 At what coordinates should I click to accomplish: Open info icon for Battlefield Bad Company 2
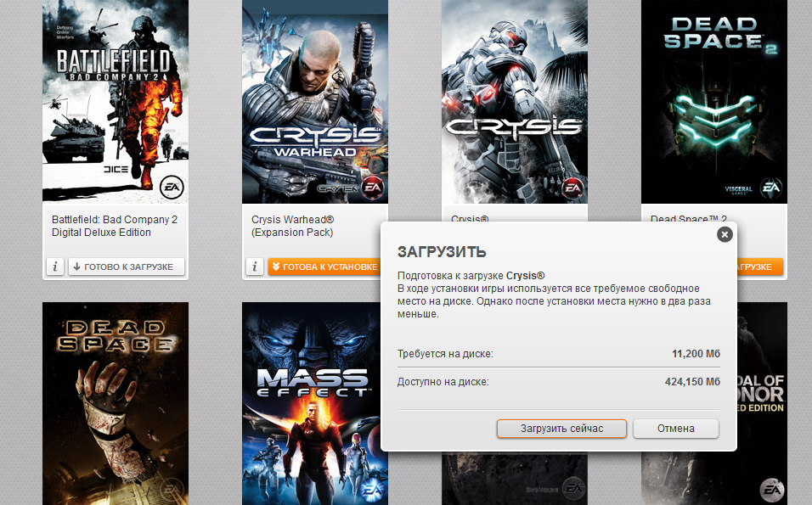coord(55,267)
